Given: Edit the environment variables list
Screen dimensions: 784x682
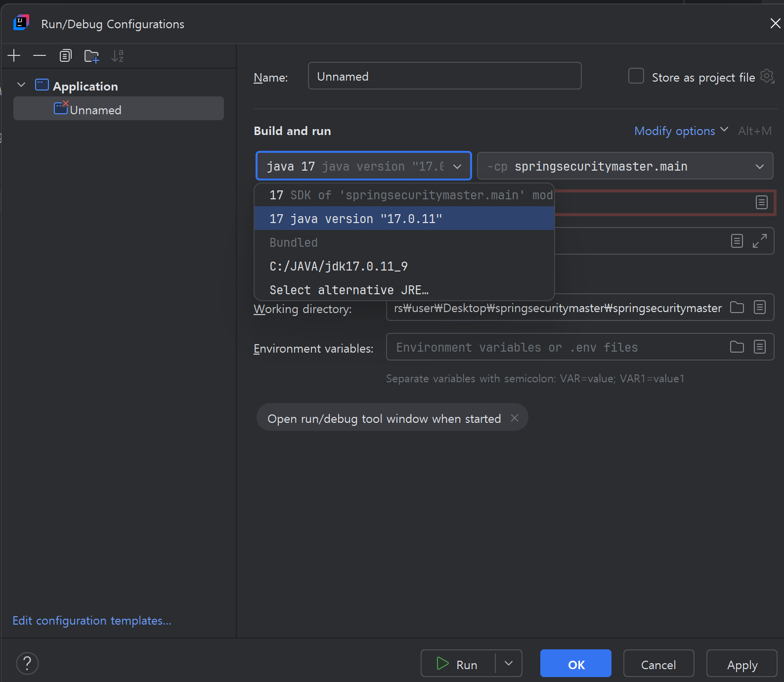Looking at the screenshot, I should 760,347.
